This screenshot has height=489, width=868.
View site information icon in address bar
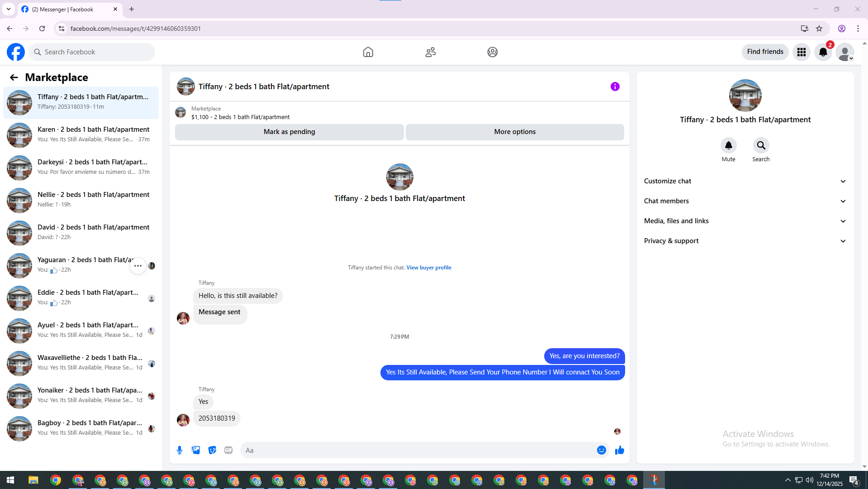61,29
